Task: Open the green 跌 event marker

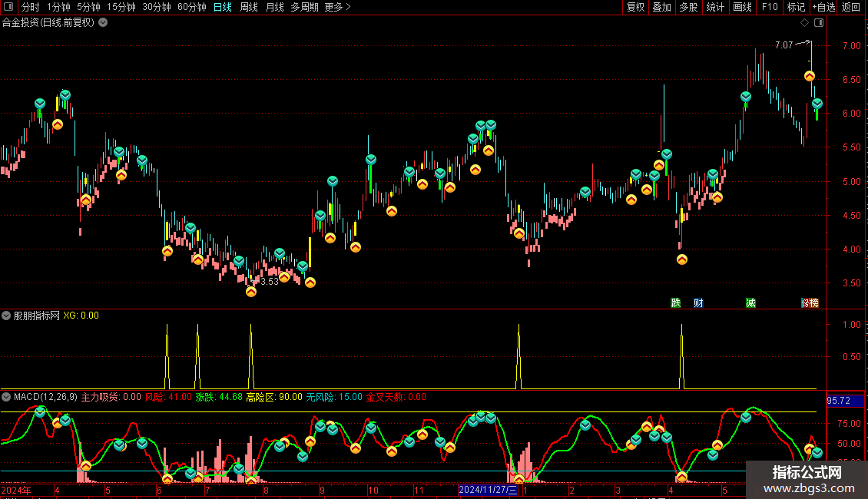Action: [x=675, y=302]
